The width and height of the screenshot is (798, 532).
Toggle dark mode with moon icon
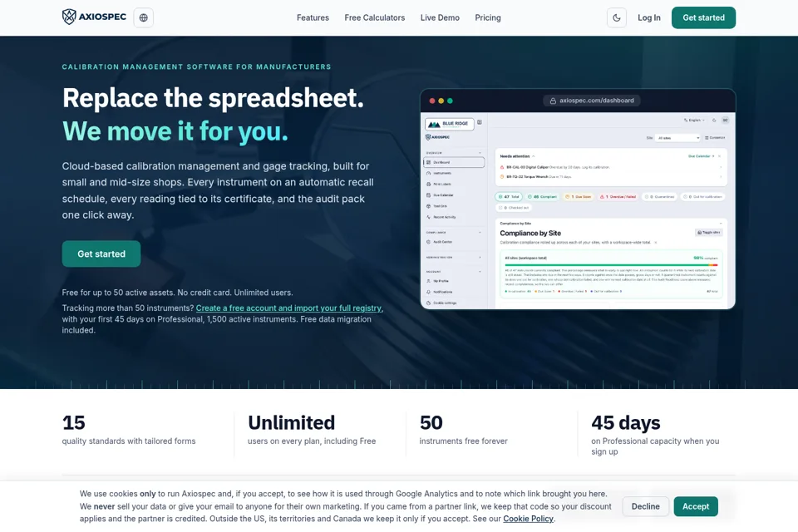[616, 17]
